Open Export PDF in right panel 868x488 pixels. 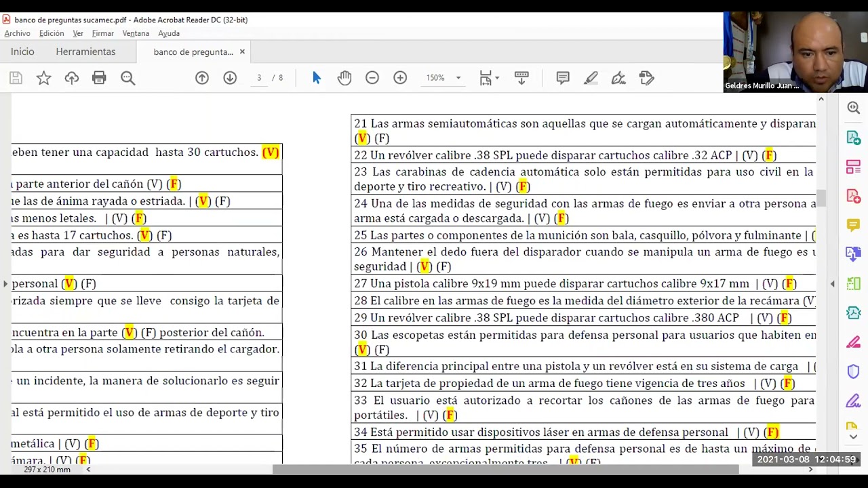click(853, 138)
